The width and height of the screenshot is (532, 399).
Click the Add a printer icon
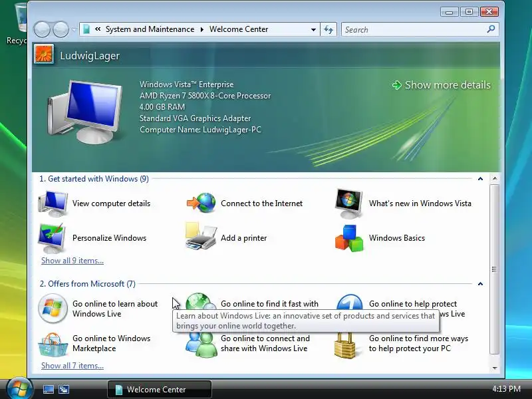coord(201,237)
